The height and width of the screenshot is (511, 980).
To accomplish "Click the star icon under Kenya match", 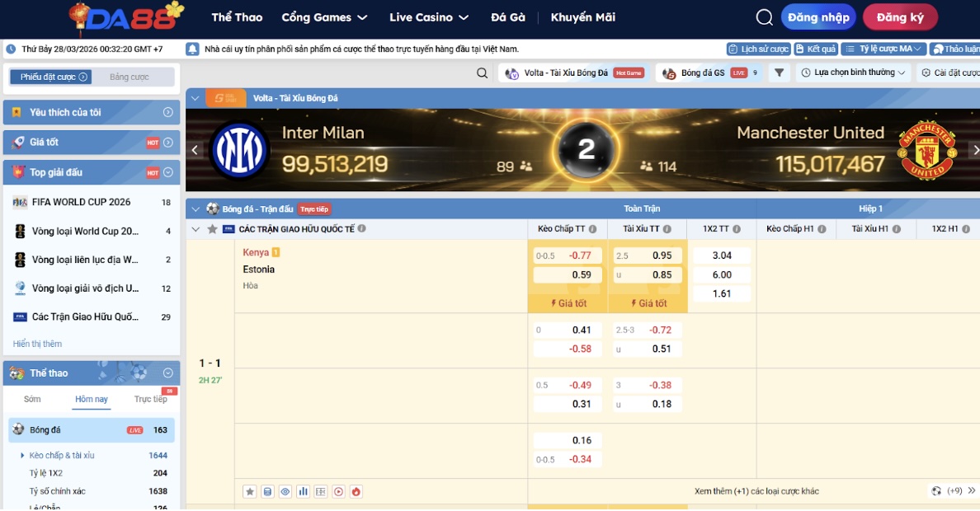I will [x=249, y=492].
